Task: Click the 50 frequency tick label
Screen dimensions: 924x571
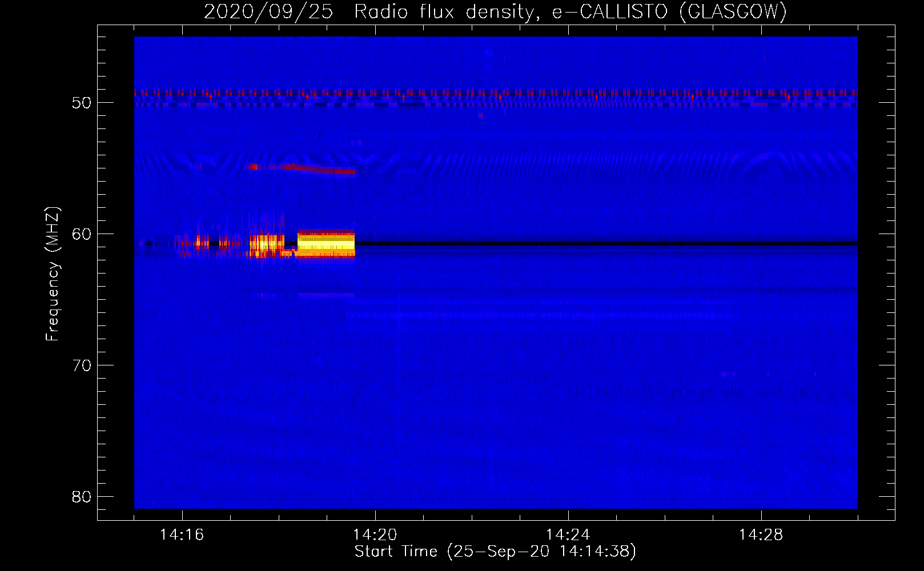Action: click(x=82, y=103)
